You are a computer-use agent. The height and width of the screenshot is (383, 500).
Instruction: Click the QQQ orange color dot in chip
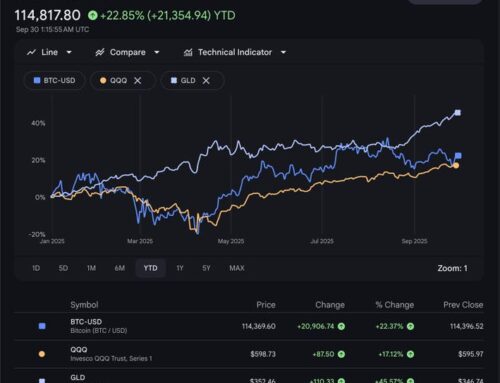coord(103,80)
